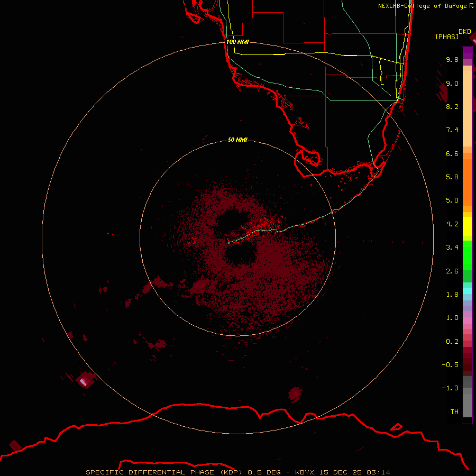Click the 0.2 scale value
Image resolution: width=476 pixels, height=476 pixels.
pyautogui.click(x=452, y=342)
